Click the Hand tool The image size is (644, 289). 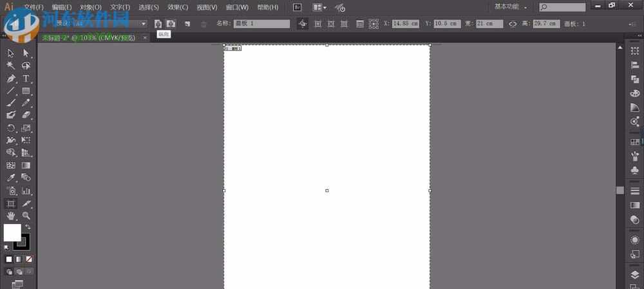coord(11,215)
